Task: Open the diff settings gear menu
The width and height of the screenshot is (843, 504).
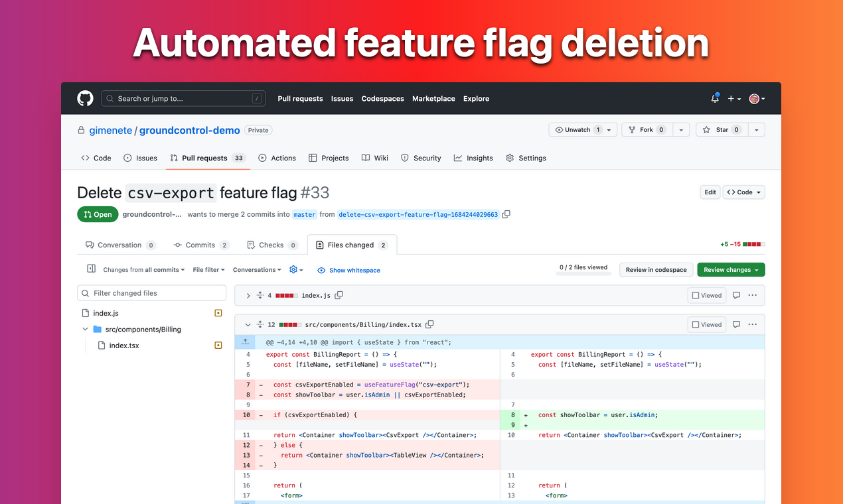Action: pos(296,270)
